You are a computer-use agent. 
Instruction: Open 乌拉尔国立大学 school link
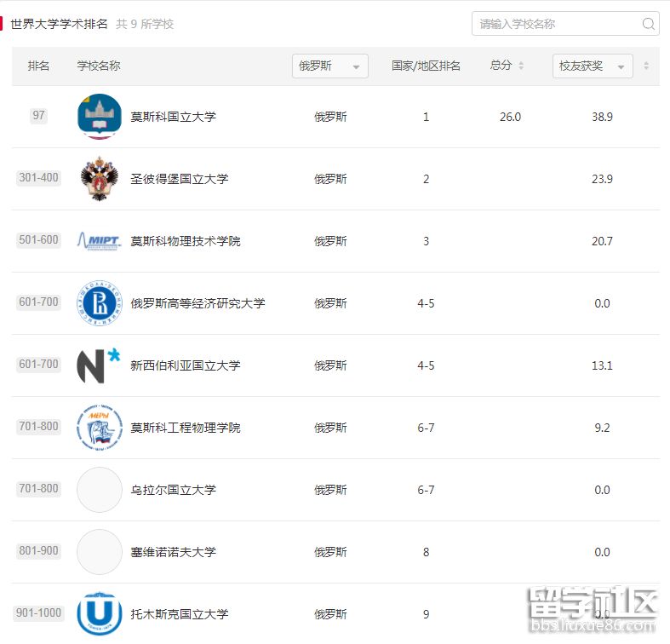point(173,490)
